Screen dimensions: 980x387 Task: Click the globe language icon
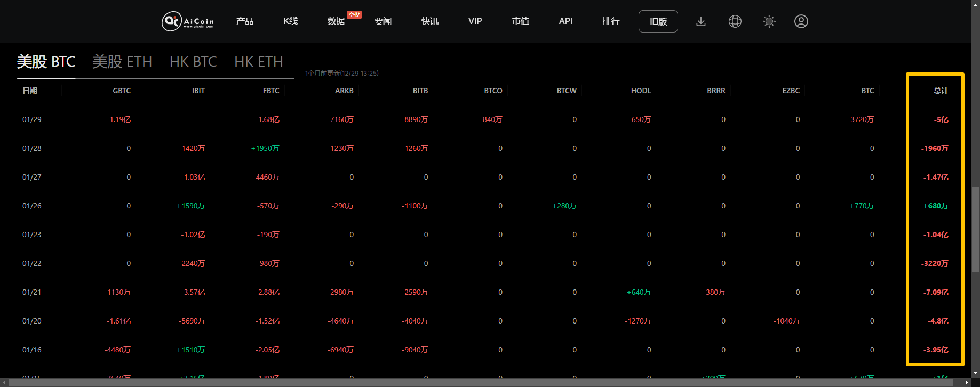click(735, 21)
